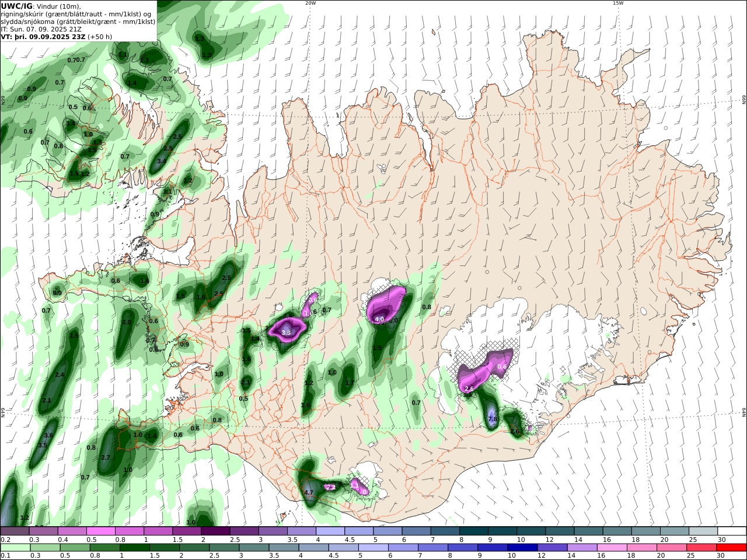The width and height of the screenshot is (747, 560).
Task: Pick the darkest purple swatch at 2 in the snow legend
Action: [x=215, y=531]
